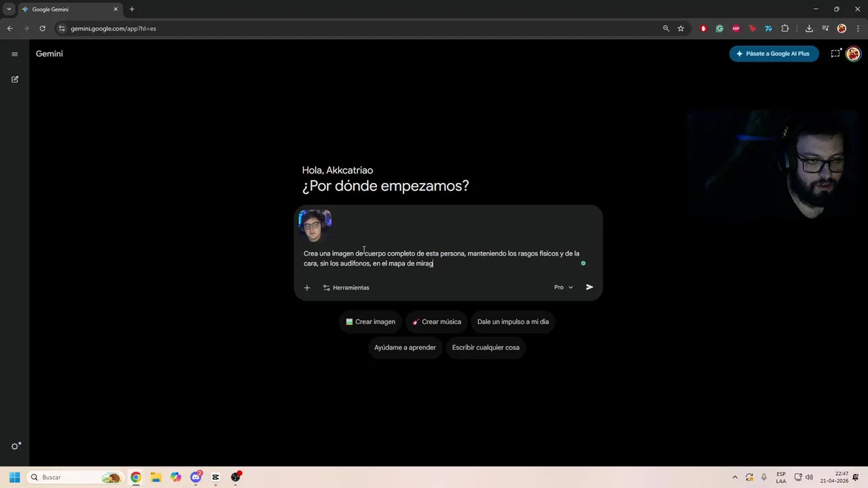Click the address bar URL
This screenshot has width=868, height=488.
pyautogui.click(x=113, y=28)
